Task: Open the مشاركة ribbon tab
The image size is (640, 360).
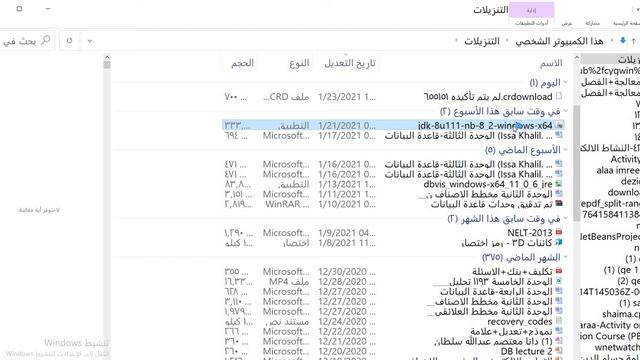Action: click(592, 23)
